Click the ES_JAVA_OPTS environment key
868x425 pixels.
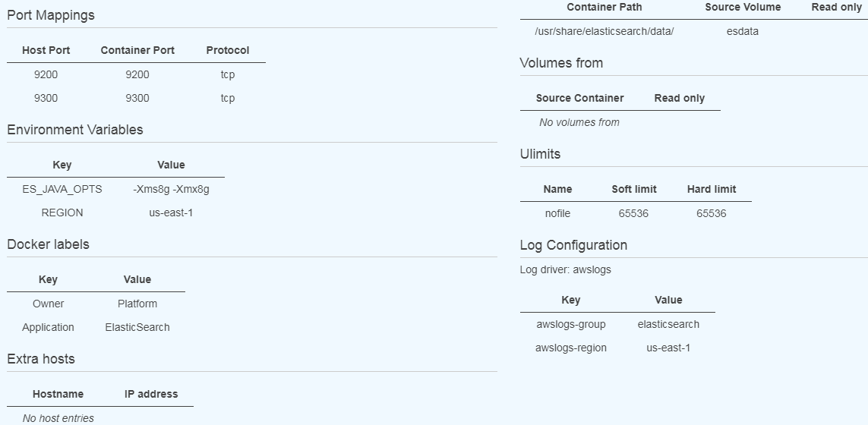[x=62, y=189]
